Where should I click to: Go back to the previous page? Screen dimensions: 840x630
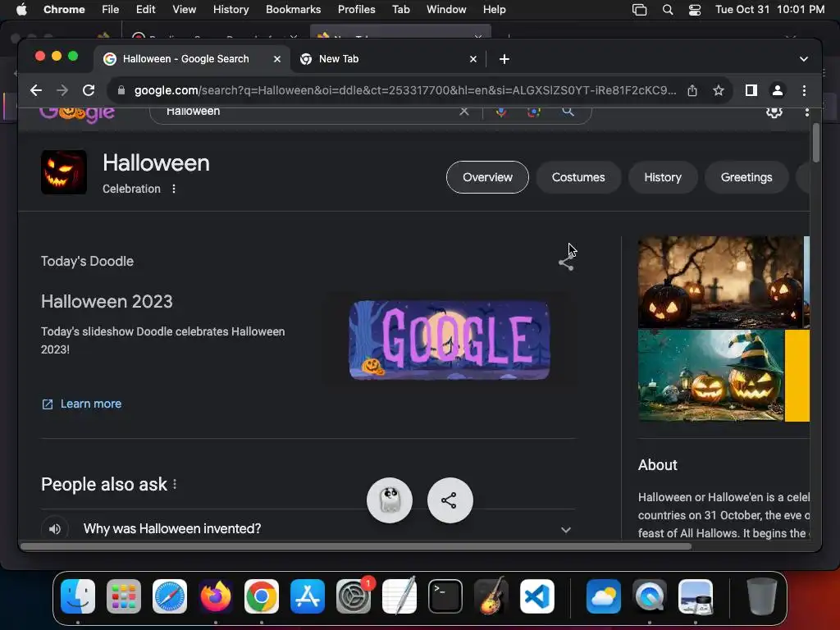(x=36, y=90)
